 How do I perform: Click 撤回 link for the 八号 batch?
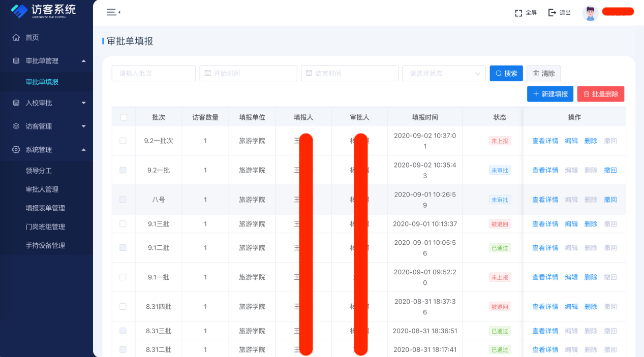(610, 200)
